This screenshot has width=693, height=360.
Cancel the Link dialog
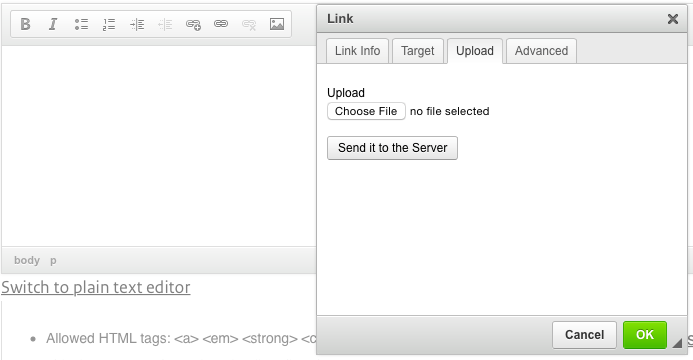pyautogui.click(x=584, y=335)
